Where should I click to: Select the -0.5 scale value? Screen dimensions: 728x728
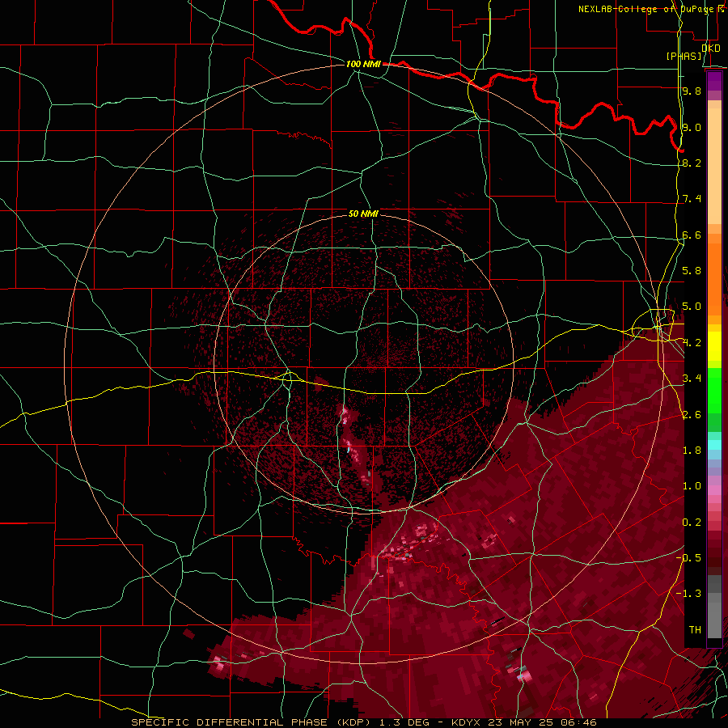688,558
